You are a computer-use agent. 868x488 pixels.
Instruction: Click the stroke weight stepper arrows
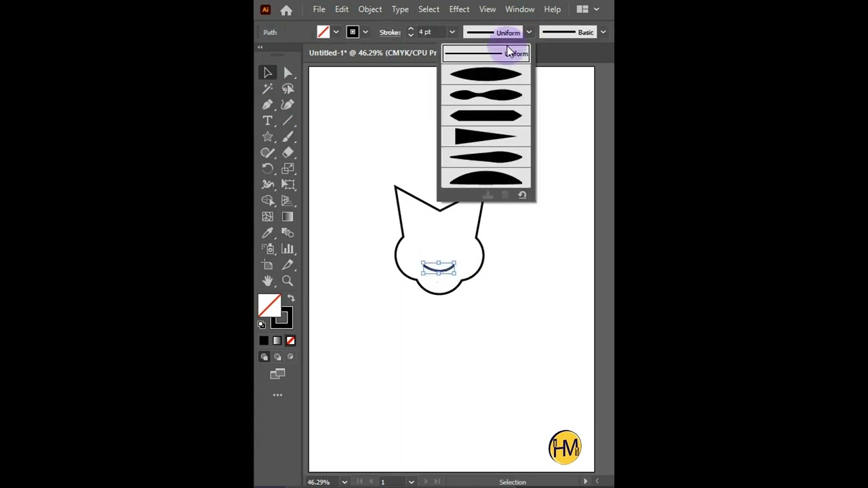tap(410, 32)
